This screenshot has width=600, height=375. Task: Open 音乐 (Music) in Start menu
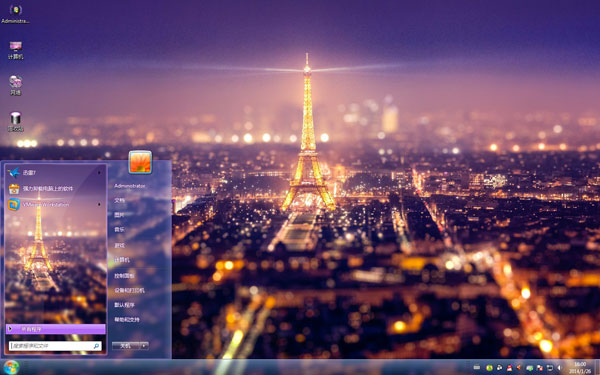click(119, 230)
